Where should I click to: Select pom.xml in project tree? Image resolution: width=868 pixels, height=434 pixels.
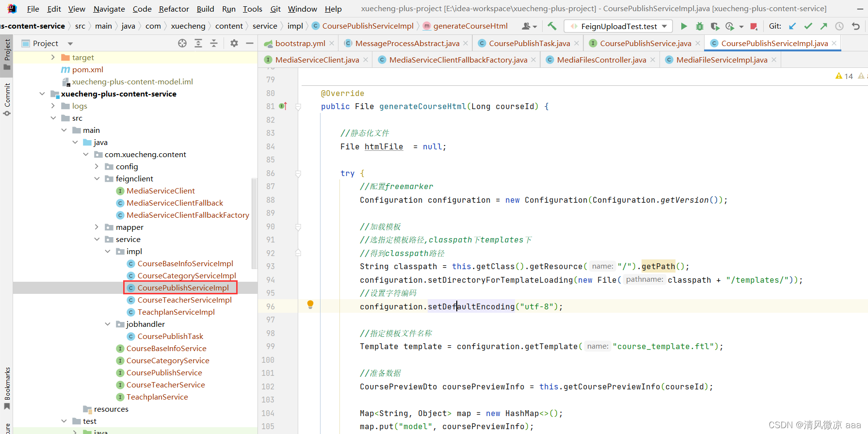click(x=88, y=69)
